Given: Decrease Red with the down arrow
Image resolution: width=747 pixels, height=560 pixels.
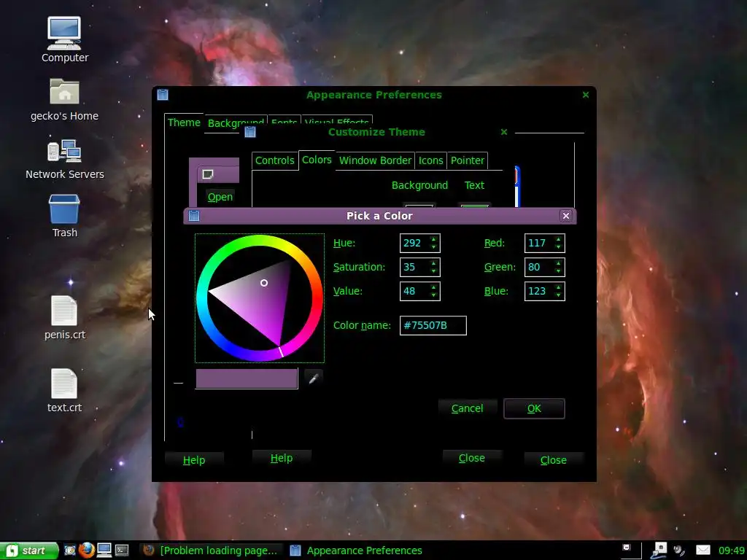Looking at the screenshot, I should [558, 247].
